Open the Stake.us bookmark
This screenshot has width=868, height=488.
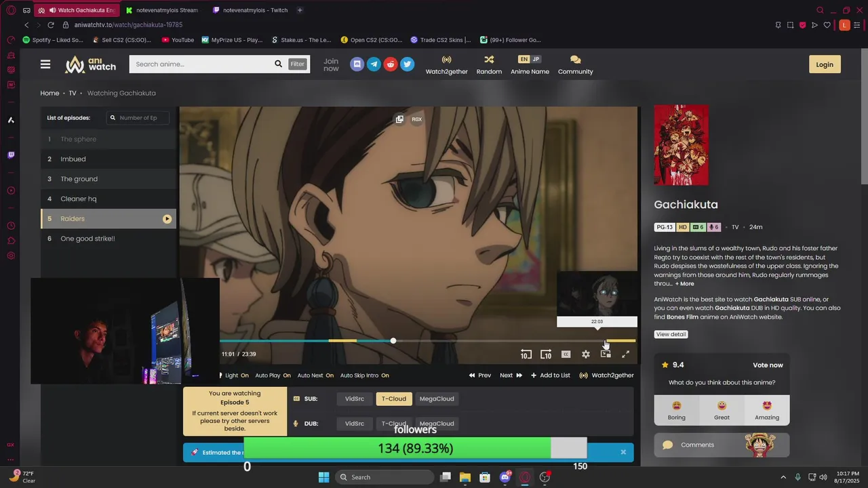point(301,40)
